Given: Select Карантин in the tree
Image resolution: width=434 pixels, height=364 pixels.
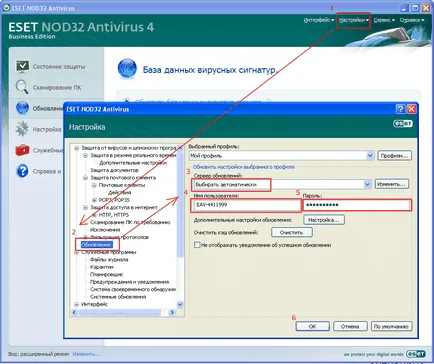Looking at the screenshot, I should [x=102, y=267].
